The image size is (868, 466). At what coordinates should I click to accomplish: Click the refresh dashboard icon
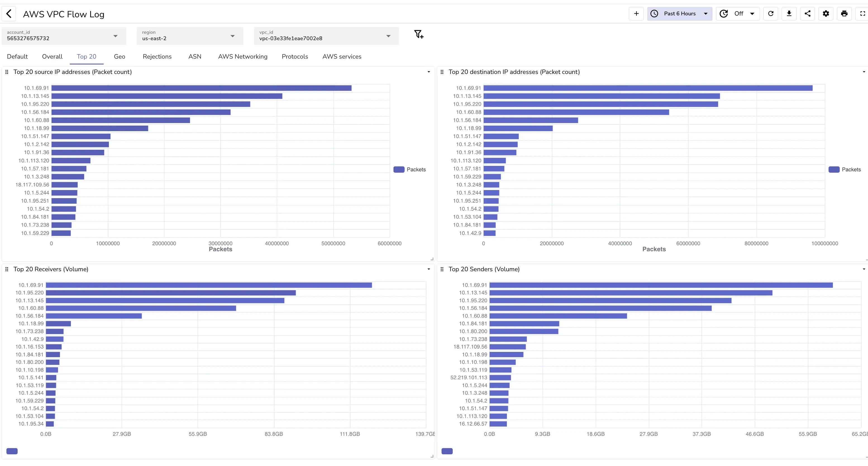click(x=770, y=13)
